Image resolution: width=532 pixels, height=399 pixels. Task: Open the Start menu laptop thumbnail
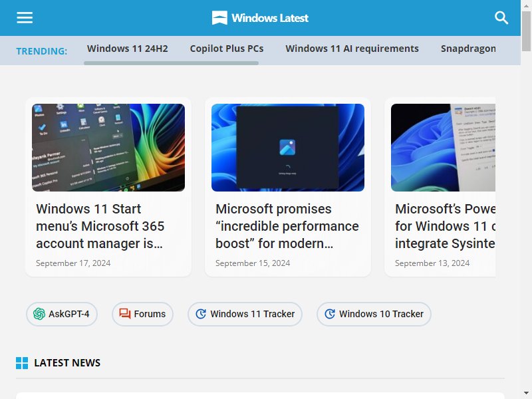pyautogui.click(x=108, y=148)
